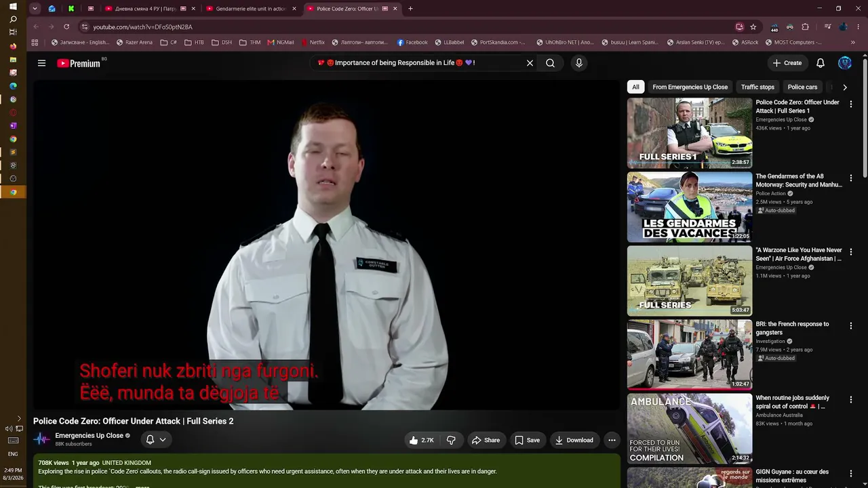Show hidden system tray icons
This screenshot has width=868, height=488.
coord(19,418)
